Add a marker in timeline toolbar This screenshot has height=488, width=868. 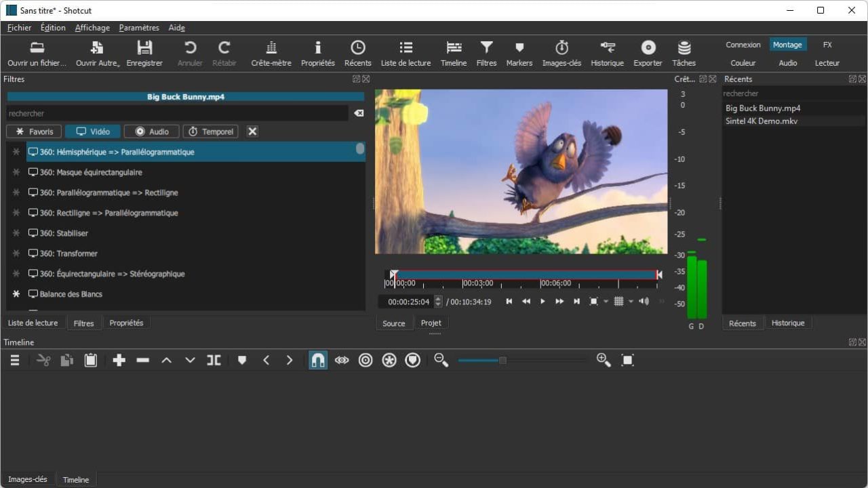[x=242, y=361]
